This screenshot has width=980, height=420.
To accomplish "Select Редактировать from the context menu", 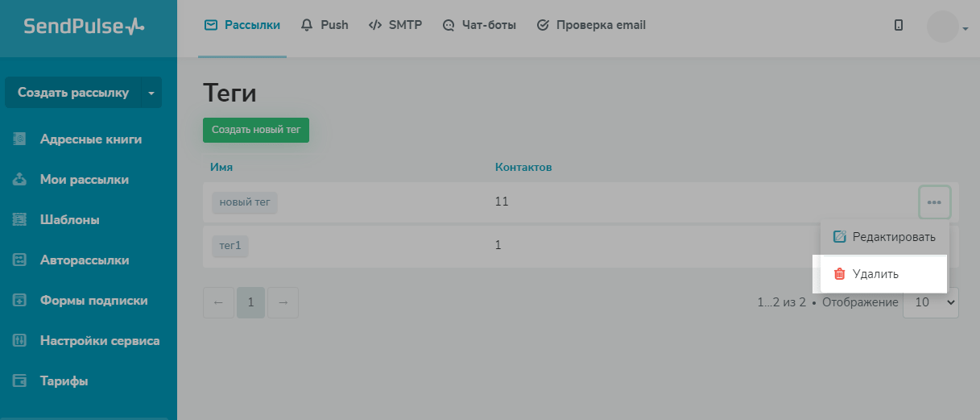I will (884, 237).
